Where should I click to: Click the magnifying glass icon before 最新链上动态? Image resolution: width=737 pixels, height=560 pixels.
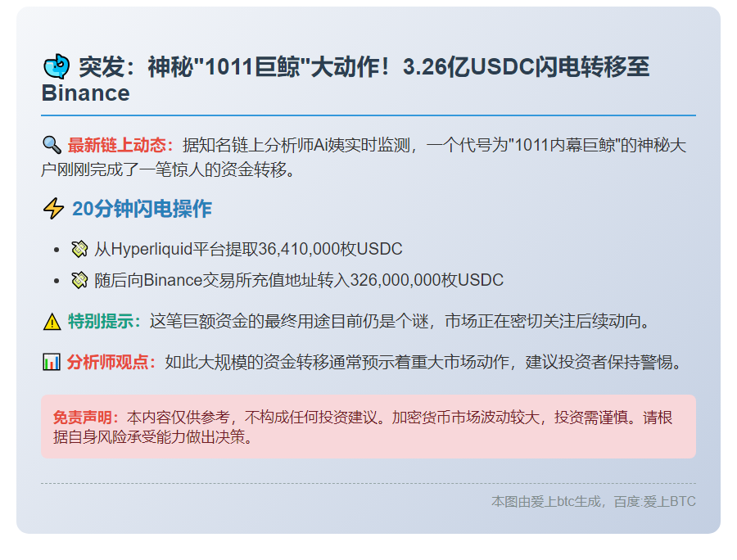click(52, 146)
